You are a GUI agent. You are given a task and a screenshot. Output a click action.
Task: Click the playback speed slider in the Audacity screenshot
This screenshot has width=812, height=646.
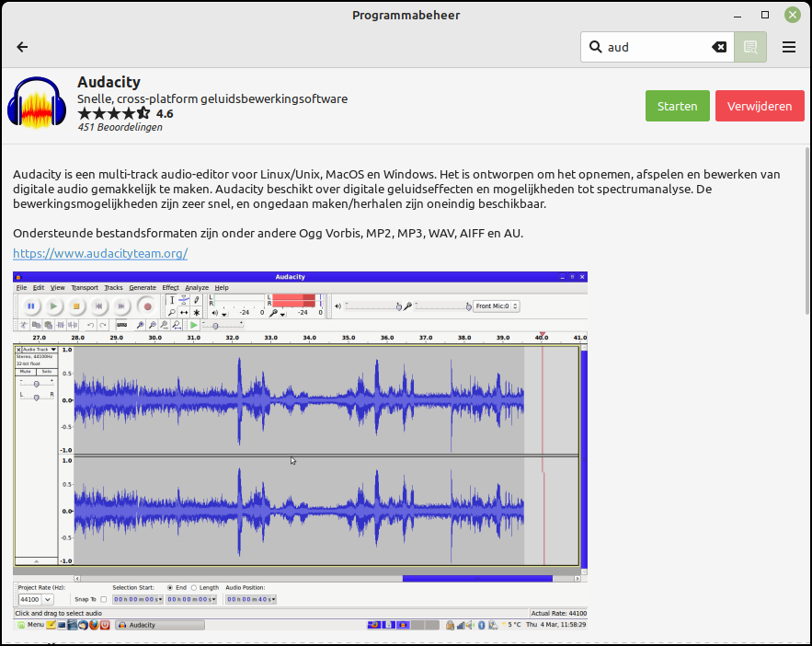point(223,325)
